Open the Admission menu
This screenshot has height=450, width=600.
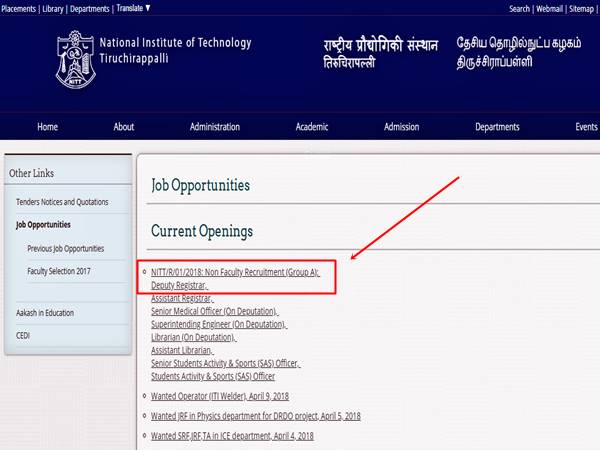point(401,127)
